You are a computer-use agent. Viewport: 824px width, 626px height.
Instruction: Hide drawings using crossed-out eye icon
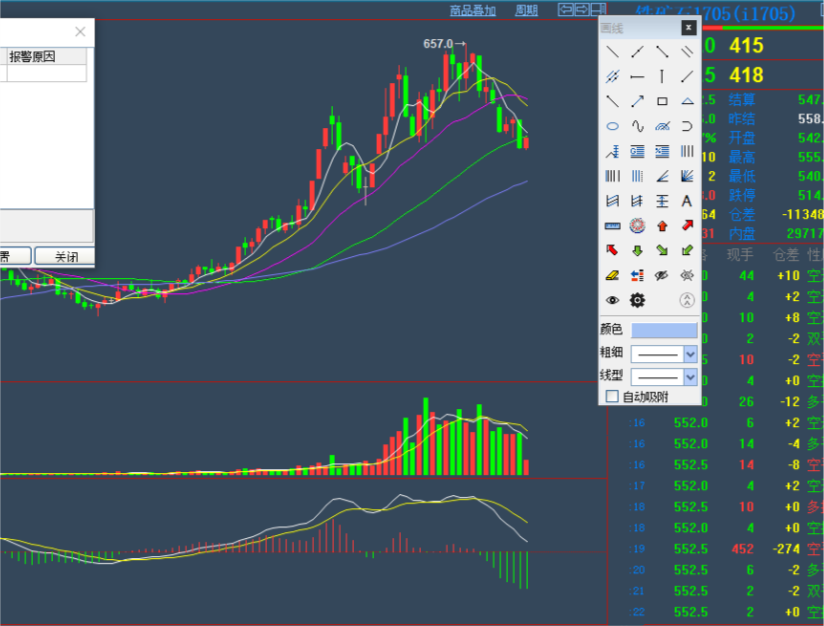662,276
